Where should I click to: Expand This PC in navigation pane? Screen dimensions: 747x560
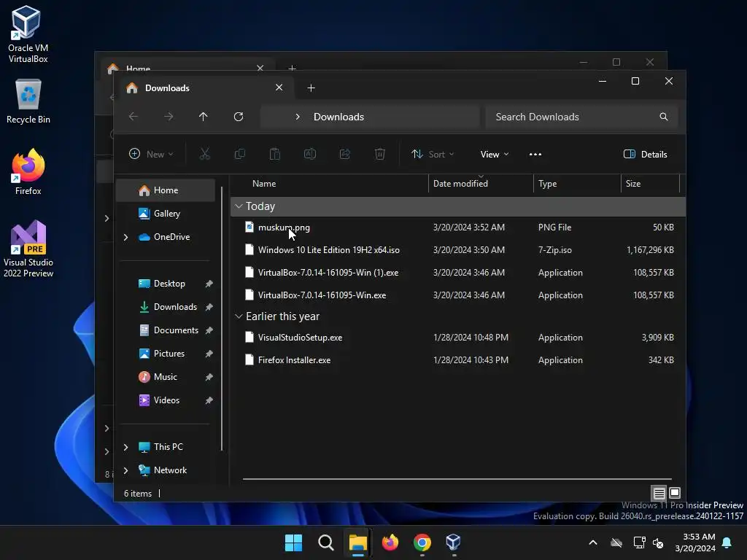[125, 447]
